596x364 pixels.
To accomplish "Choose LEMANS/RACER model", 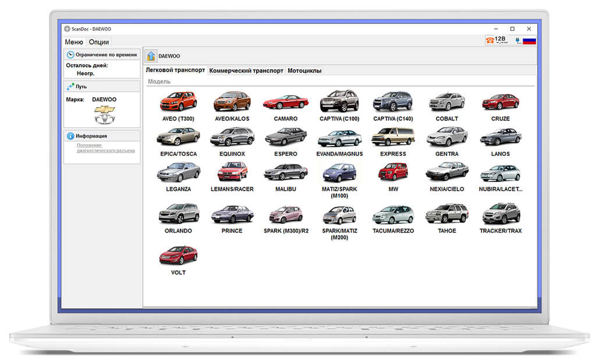I will click(x=232, y=177).
